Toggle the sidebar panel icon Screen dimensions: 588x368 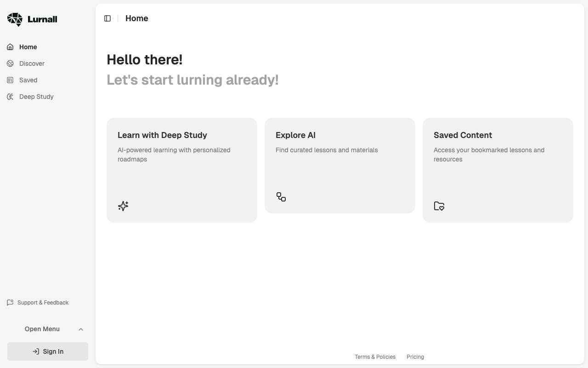pyautogui.click(x=107, y=18)
